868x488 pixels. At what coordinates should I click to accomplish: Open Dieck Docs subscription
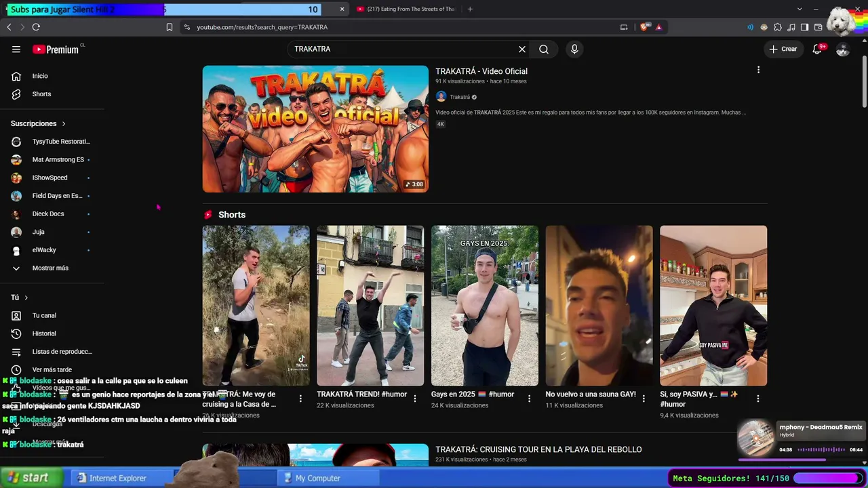tap(52, 214)
